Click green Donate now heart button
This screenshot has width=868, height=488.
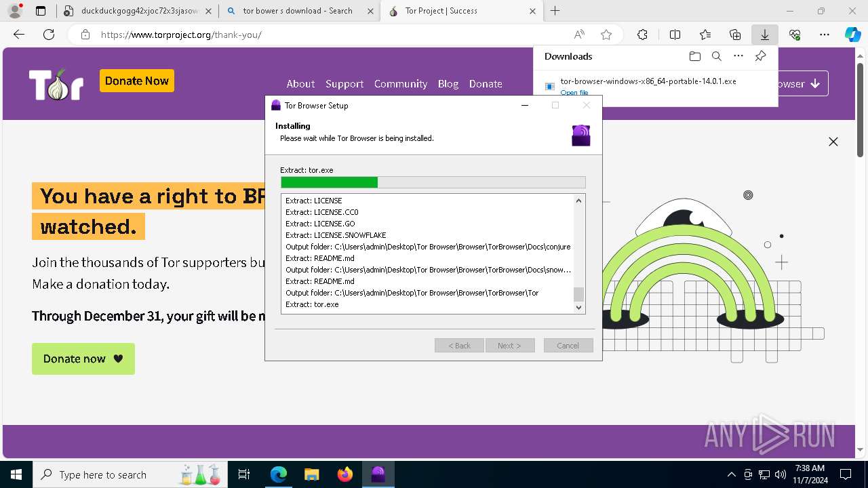click(83, 359)
